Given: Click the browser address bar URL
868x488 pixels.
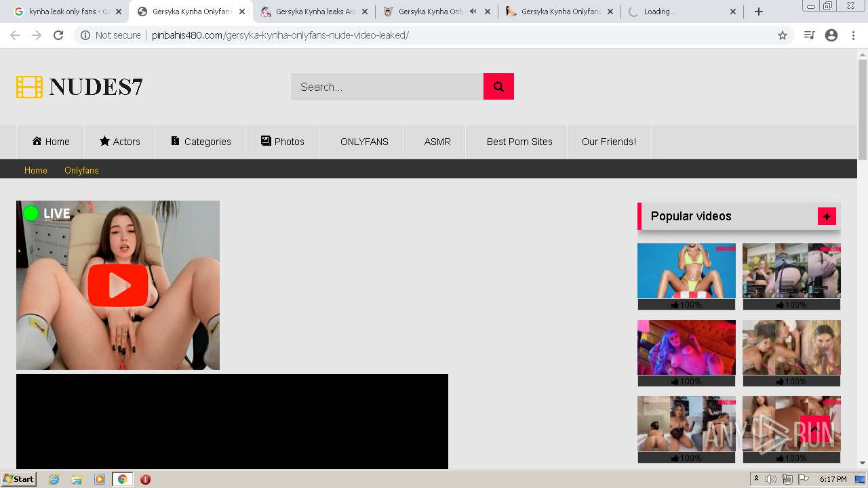Looking at the screenshot, I should [x=280, y=35].
